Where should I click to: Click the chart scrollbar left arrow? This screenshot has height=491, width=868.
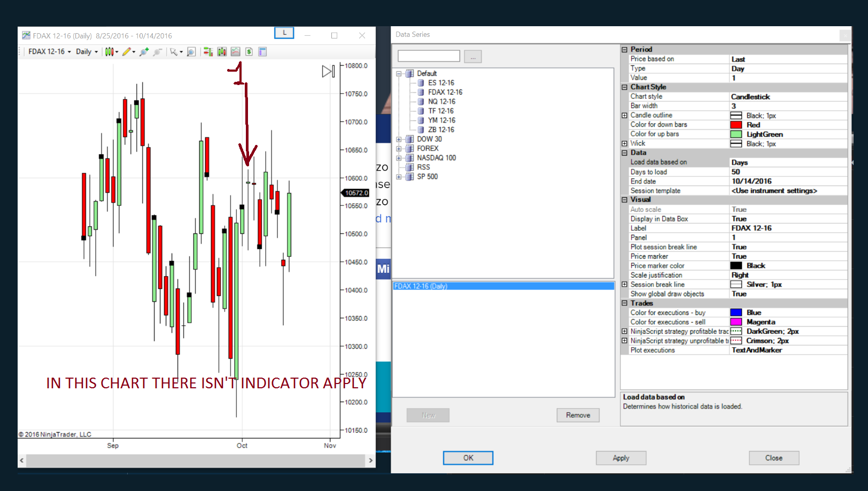click(22, 460)
